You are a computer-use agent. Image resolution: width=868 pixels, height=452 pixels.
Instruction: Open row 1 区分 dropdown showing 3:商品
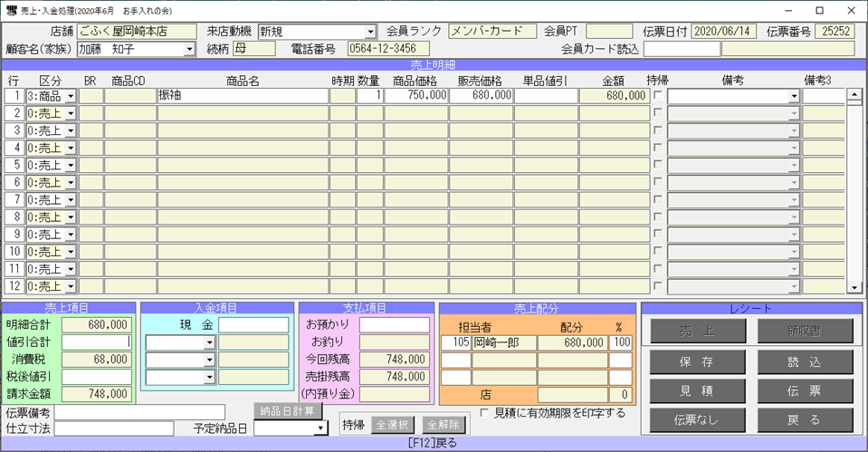coord(71,96)
